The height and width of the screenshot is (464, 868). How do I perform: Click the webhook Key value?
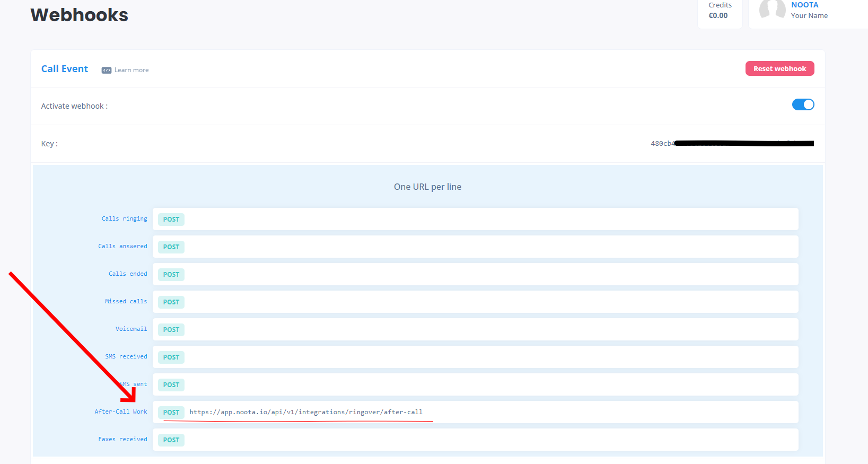tap(732, 144)
